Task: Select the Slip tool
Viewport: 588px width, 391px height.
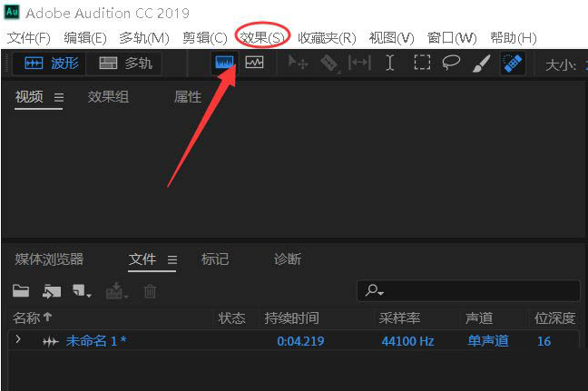Action: point(359,63)
